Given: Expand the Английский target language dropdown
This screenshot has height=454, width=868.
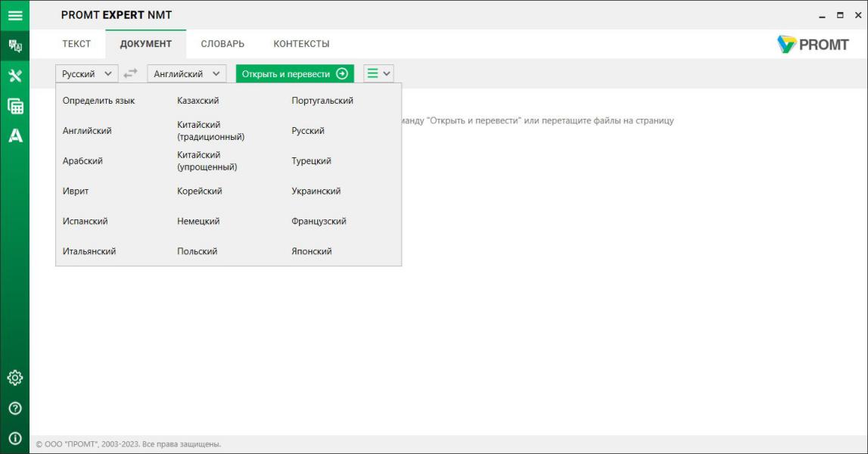Looking at the screenshot, I should 186,73.
